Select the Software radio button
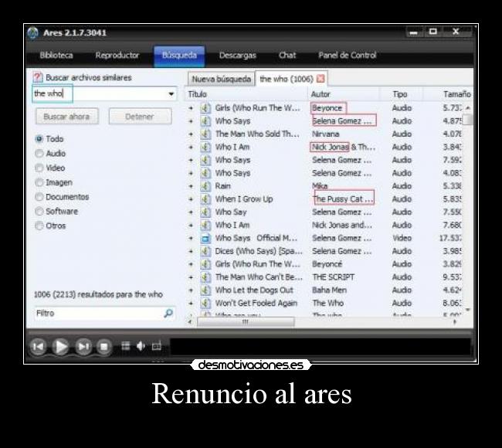 (39, 212)
